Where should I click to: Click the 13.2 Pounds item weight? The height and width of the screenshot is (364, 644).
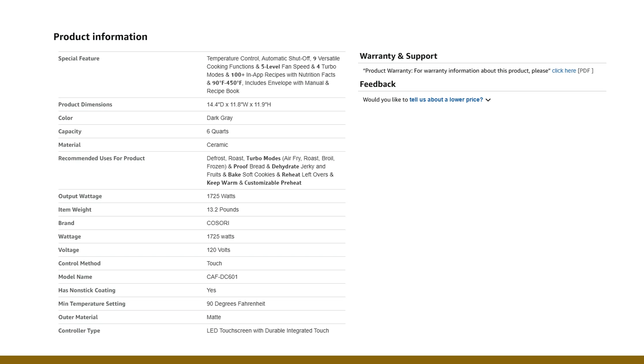[222, 210]
